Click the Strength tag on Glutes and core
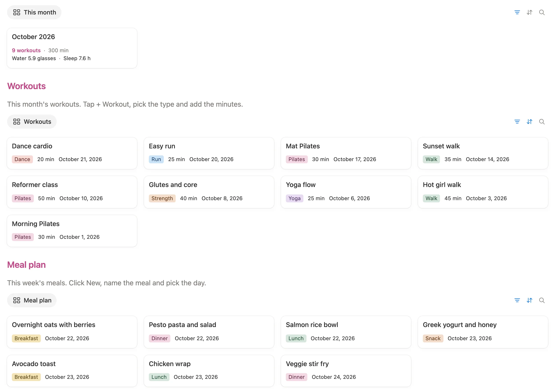 162,198
